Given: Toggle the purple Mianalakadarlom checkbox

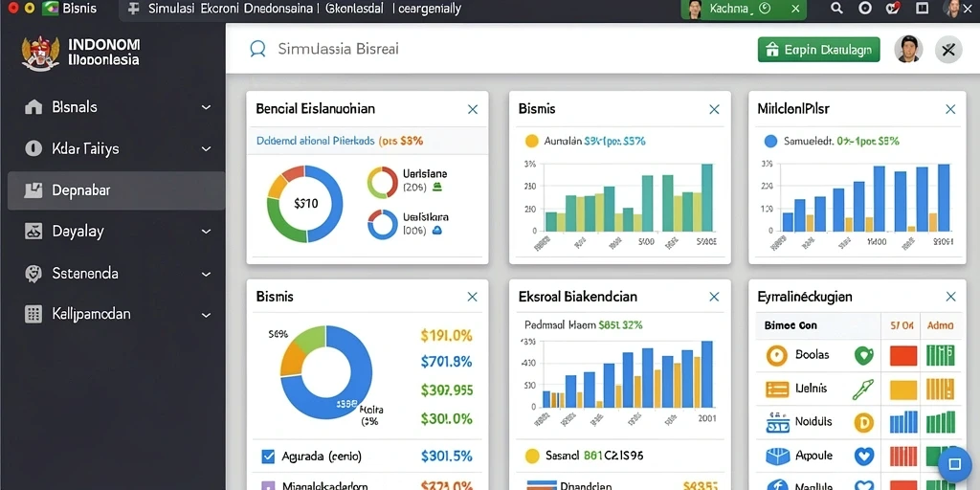Looking at the screenshot, I should [x=268, y=485].
